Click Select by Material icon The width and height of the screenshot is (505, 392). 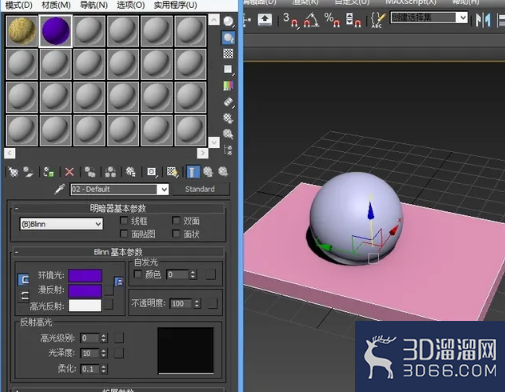pyautogui.click(x=228, y=134)
